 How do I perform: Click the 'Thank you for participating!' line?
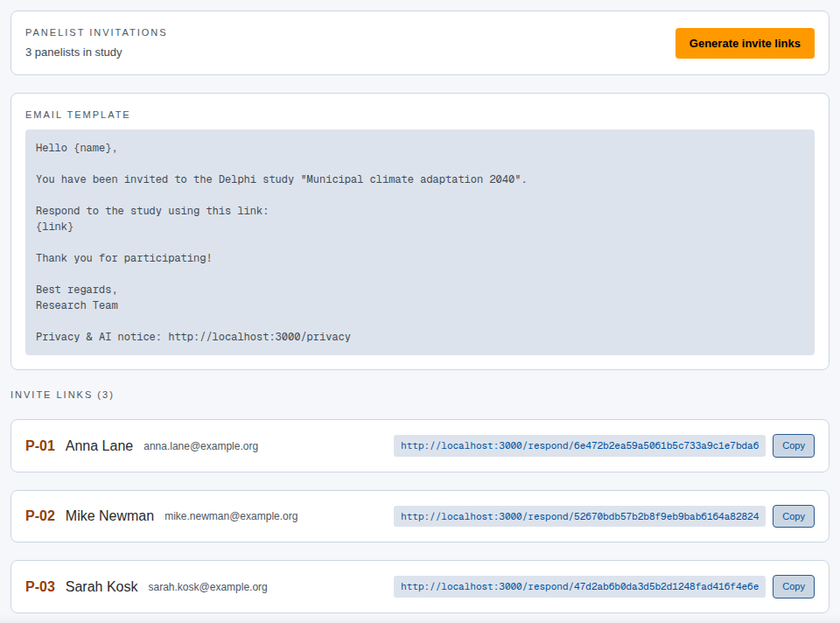pyautogui.click(x=123, y=258)
